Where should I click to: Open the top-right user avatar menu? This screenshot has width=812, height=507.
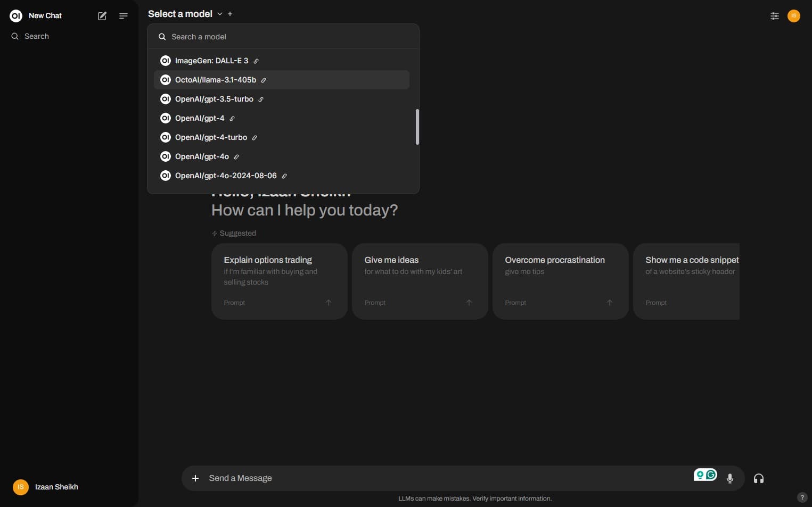pos(794,16)
